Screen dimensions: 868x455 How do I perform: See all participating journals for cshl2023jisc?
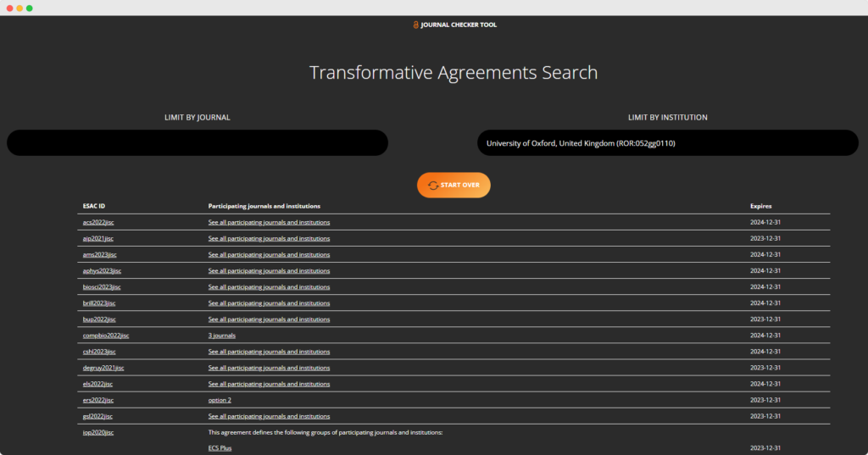269,352
